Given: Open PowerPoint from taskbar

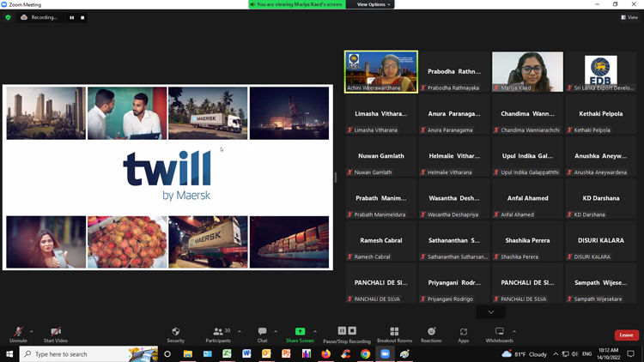Looking at the screenshot, I should [286, 353].
